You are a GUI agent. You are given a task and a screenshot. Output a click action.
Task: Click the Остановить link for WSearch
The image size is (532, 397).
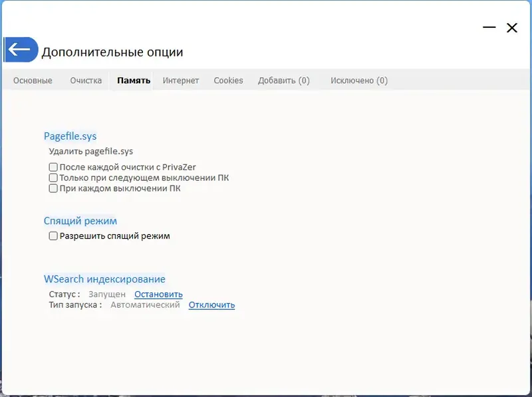(157, 294)
